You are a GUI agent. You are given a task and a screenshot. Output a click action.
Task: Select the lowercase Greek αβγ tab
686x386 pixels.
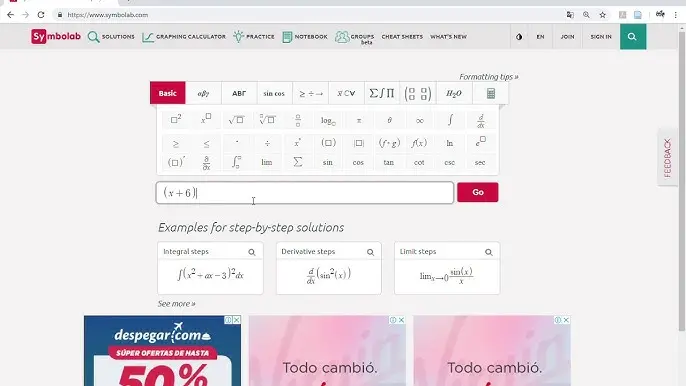coord(203,93)
